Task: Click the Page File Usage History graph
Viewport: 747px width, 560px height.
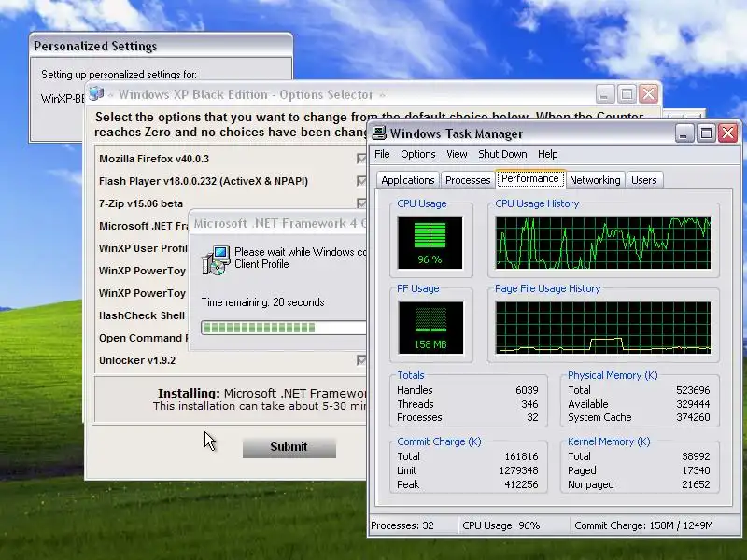Action: point(602,328)
